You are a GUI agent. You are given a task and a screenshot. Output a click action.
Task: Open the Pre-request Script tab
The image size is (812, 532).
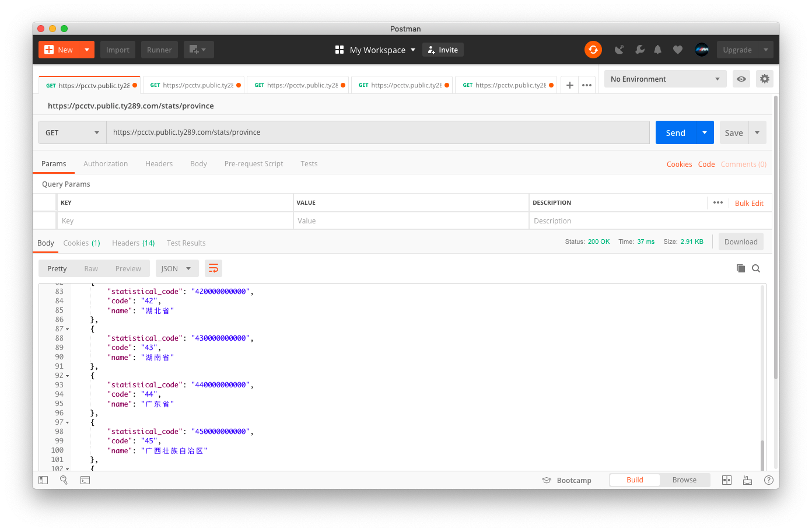coord(254,164)
